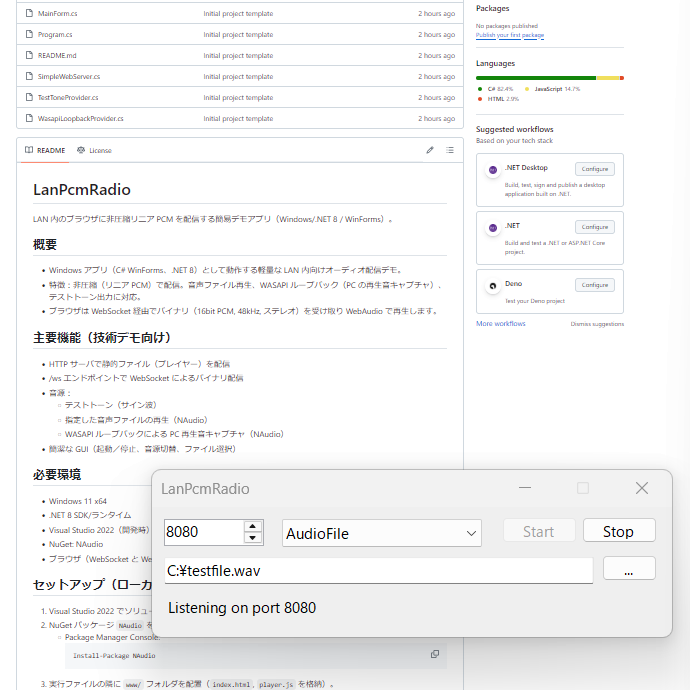Click the C:¥testfile.wav path field
This screenshot has height=690, width=690.
pos(378,570)
